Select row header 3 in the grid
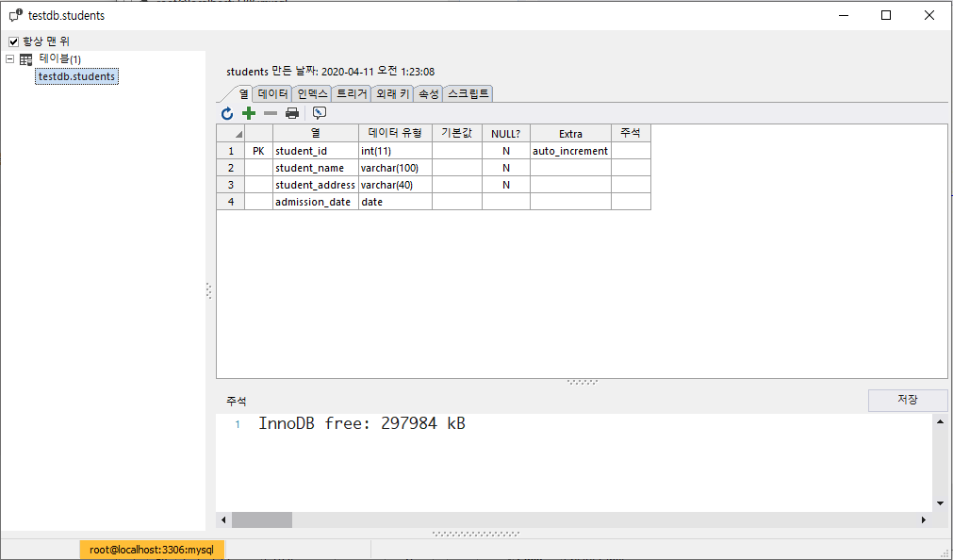This screenshot has width=953, height=560. coord(230,185)
